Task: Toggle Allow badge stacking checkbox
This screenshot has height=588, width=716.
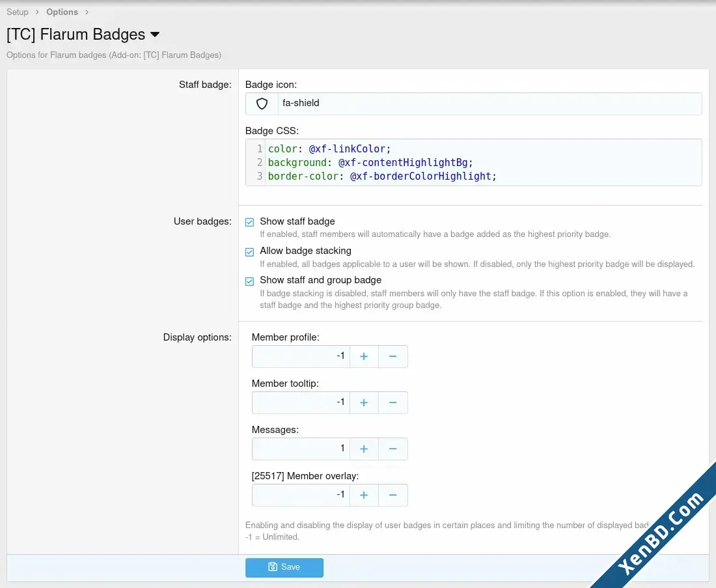Action: coord(249,252)
